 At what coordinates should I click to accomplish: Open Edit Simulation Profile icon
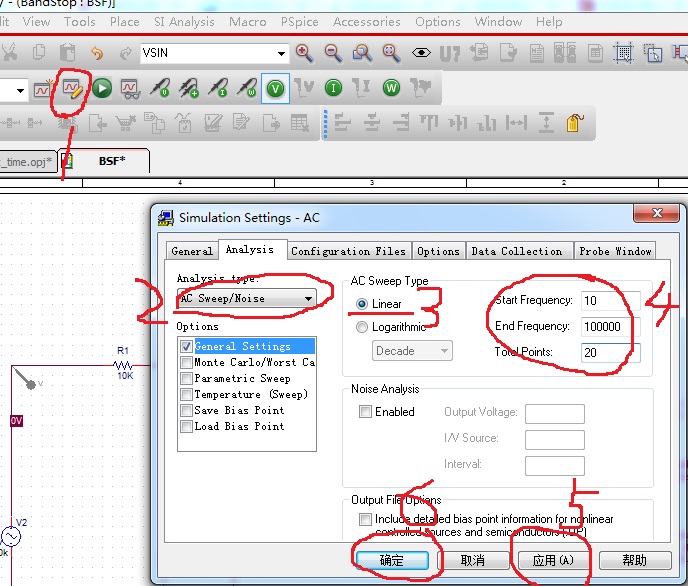coord(72,89)
